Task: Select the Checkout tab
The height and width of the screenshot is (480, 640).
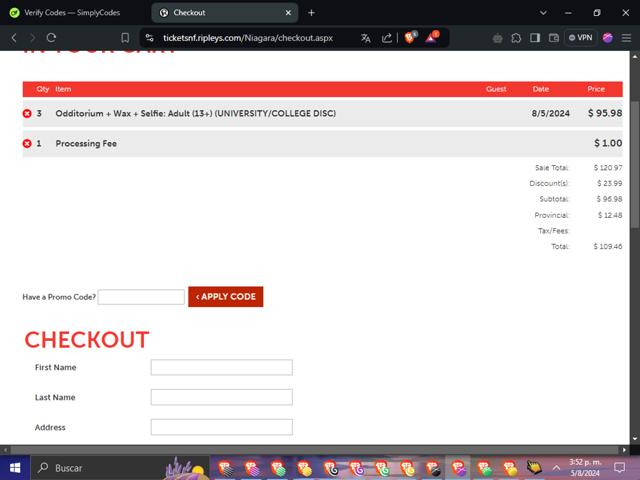Action: [224, 13]
